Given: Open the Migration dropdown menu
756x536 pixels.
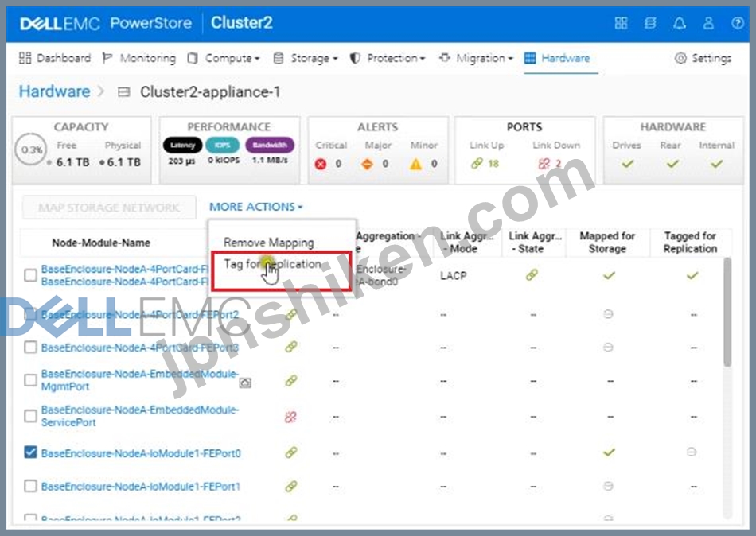Looking at the screenshot, I should pyautogui.click(x=476, y=58).
